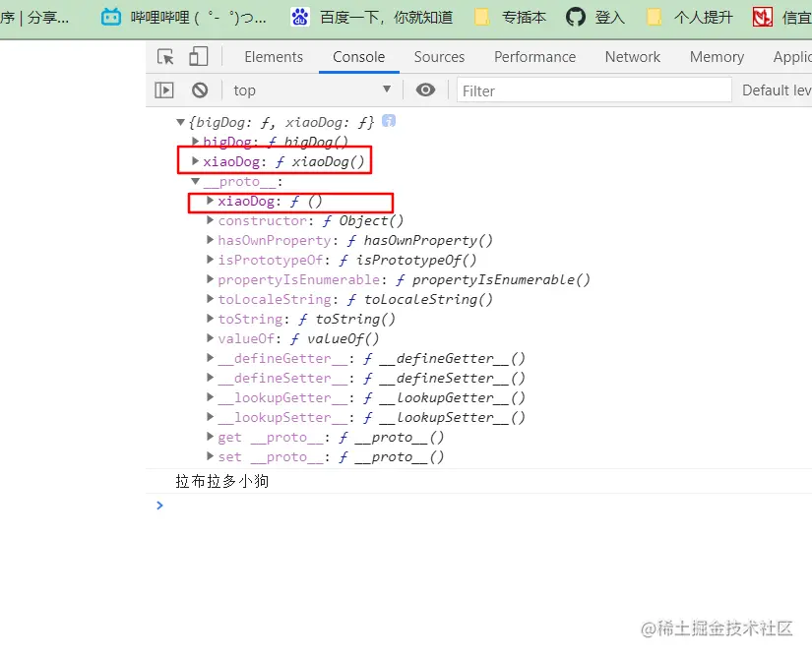812x657 pixels.
Task: Switch to the Network tab
Action: coord(633,57)
